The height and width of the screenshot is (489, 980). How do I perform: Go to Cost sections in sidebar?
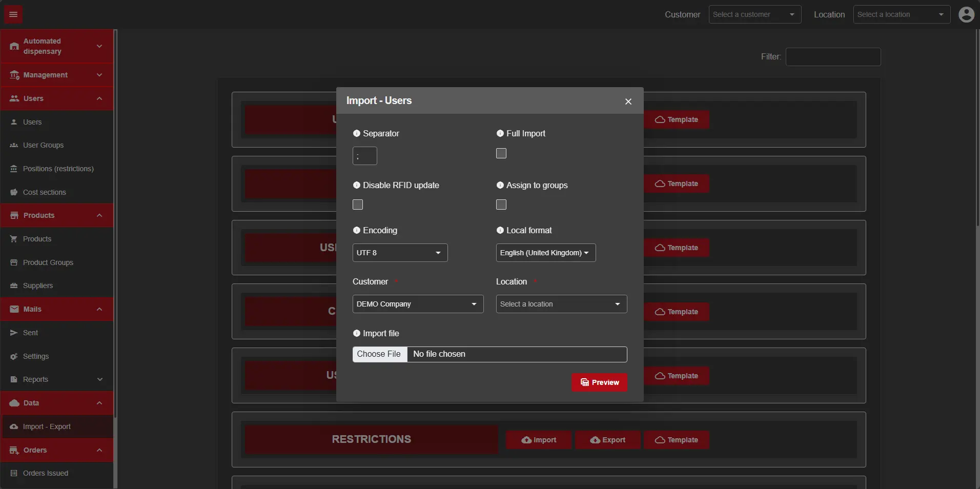44,192
